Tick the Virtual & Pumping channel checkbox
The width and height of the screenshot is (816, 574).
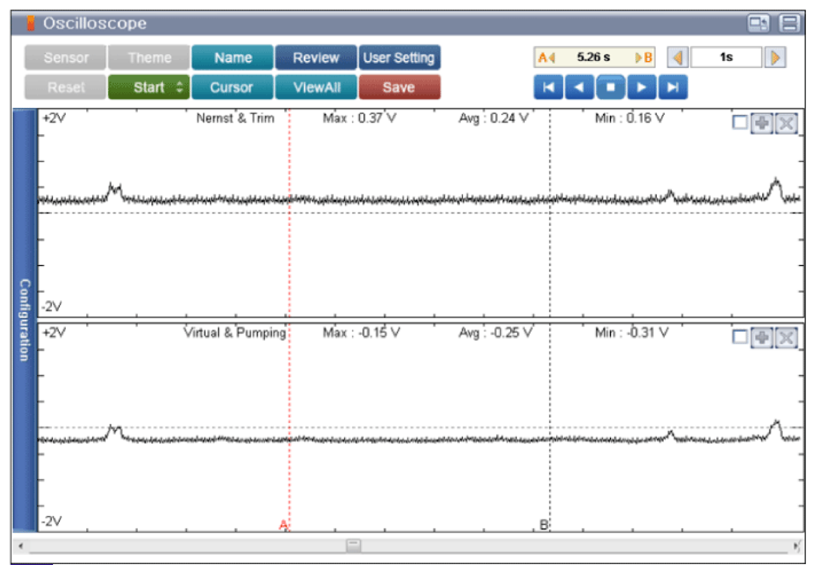tap(740, 337)
